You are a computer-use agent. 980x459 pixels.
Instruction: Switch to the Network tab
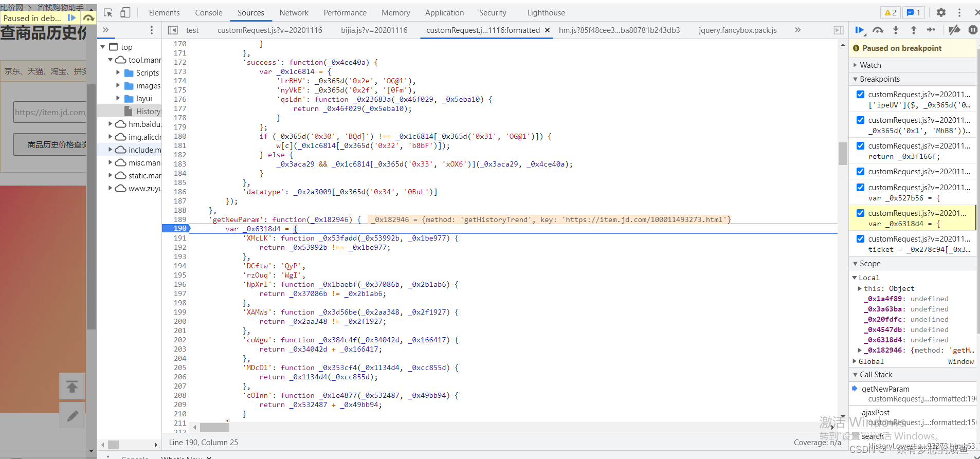294,13
